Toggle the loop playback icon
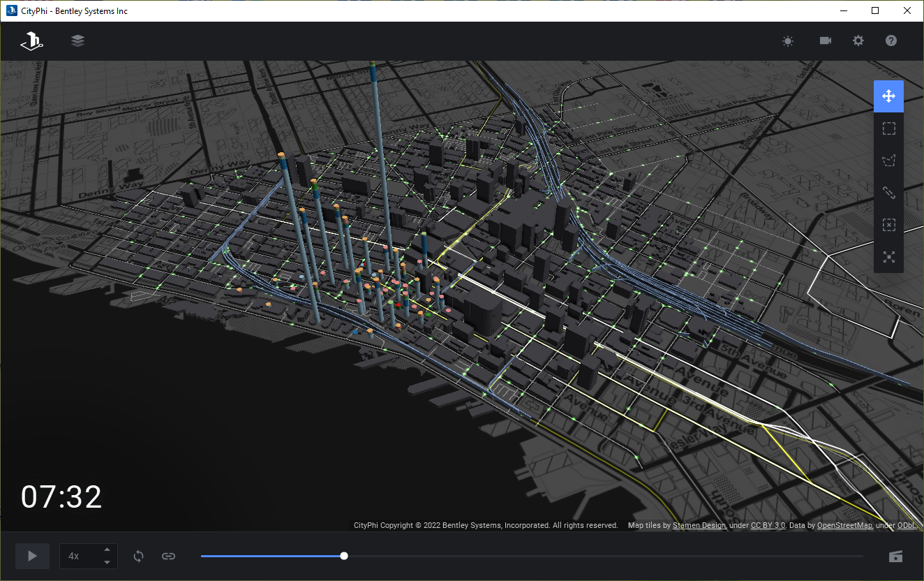Viewport: 924px width, 581px height. point(138,556)
